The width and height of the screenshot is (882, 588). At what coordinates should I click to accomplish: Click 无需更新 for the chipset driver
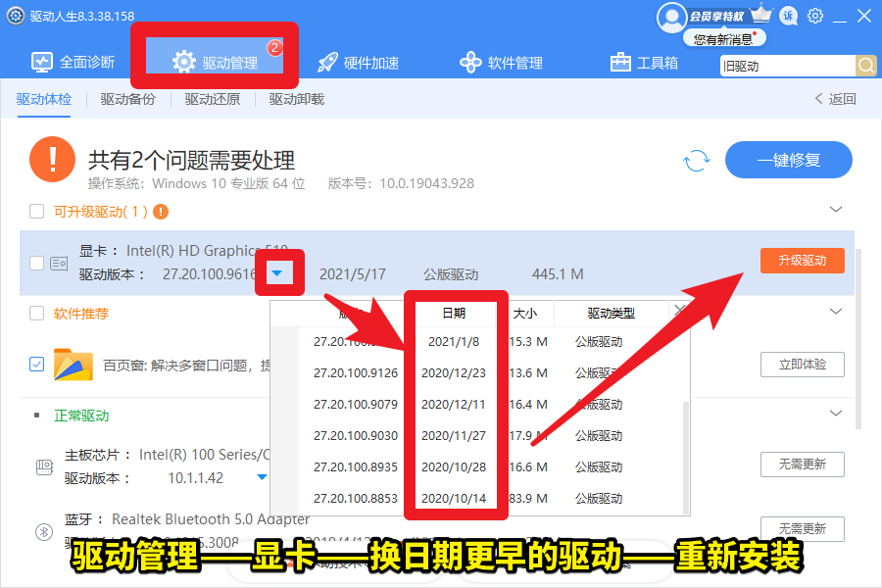[802, 465]
